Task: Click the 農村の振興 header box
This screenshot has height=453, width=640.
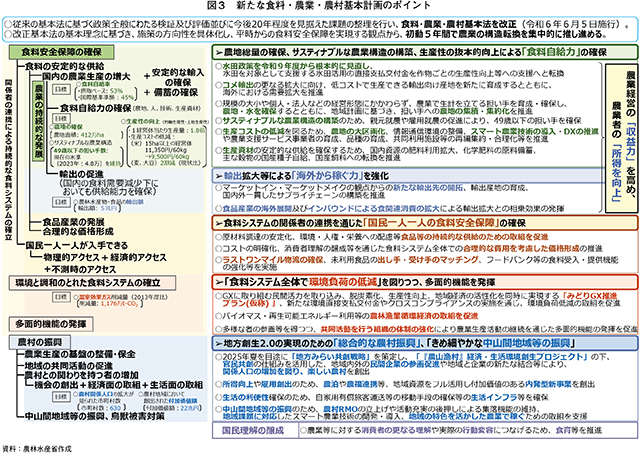Action: [x=40, y=342]
